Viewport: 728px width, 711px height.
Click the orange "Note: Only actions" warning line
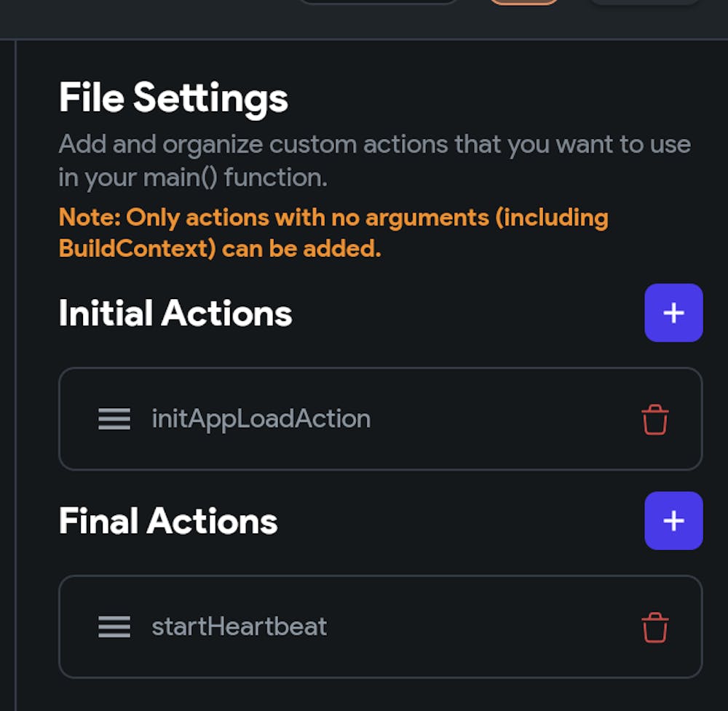click(x=333, y=218)
